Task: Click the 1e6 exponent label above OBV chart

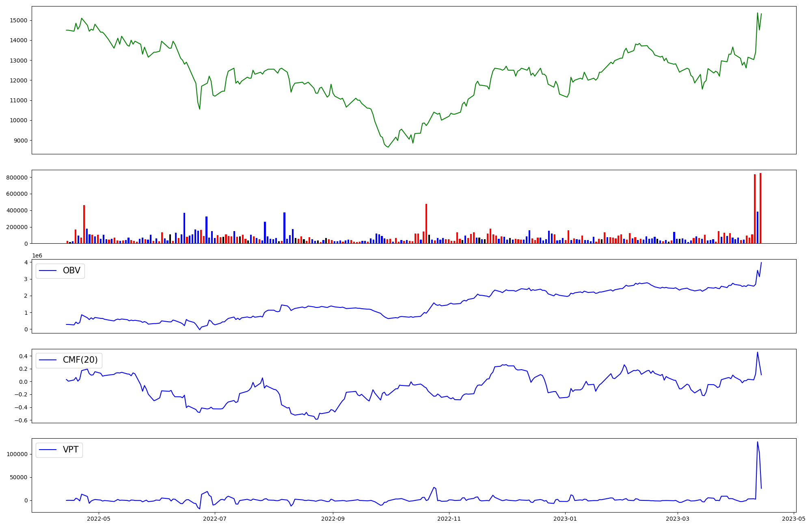Action: click(x=37, y=255)
